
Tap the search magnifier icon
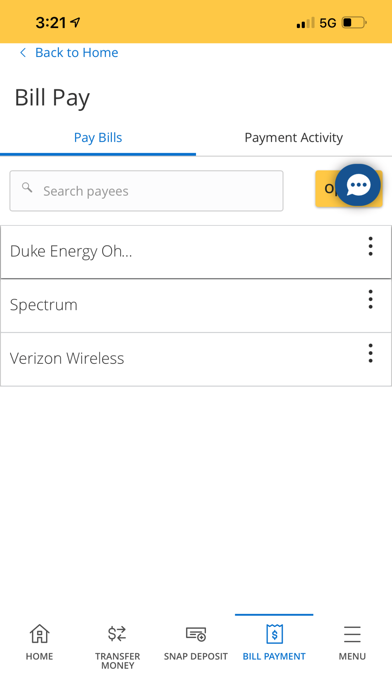click(x=27, y=187)
